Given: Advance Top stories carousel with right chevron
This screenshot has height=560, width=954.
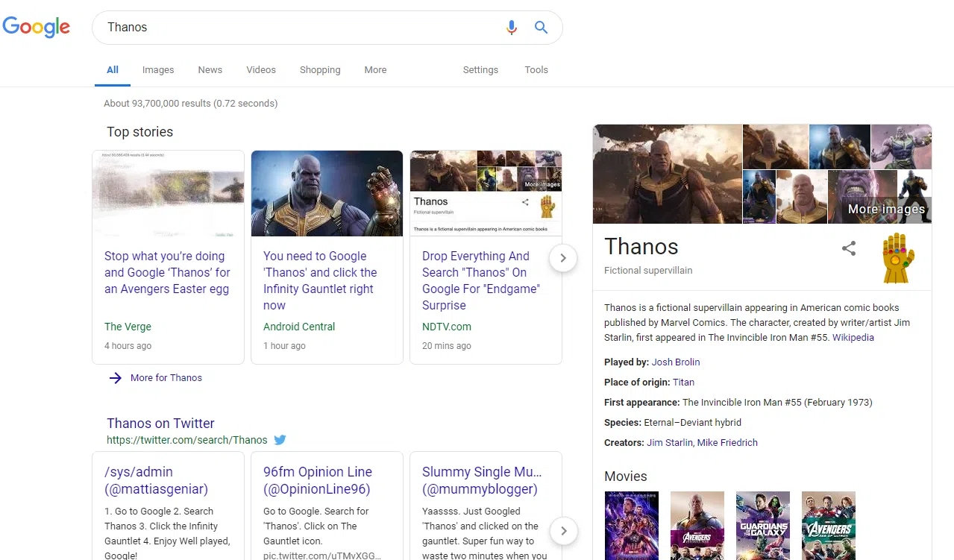Looking at the screenshot, I should click(x=563, y=258).
